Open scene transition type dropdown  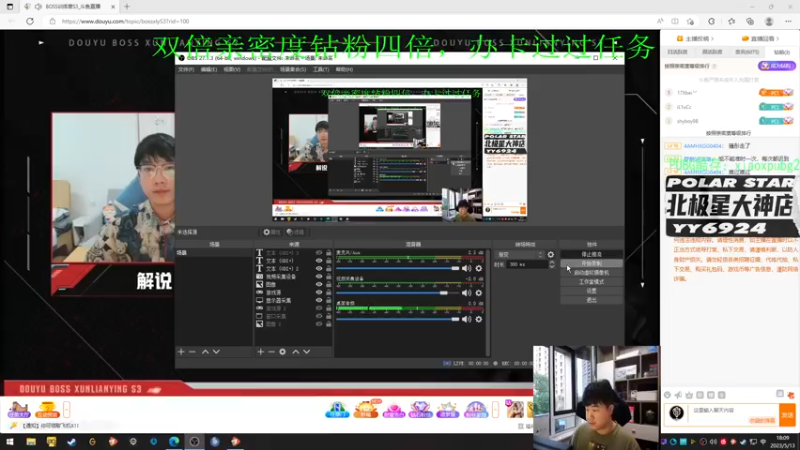point(520,255)
